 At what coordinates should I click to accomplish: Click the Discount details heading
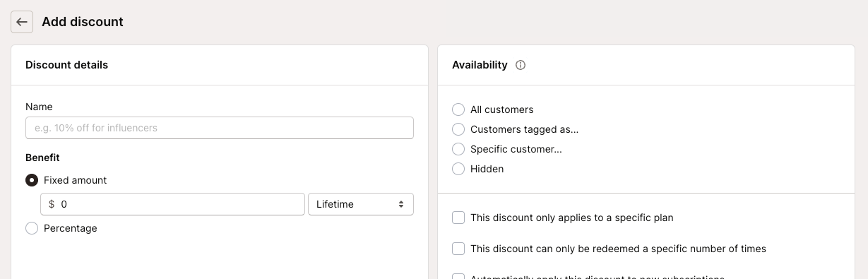[x=66, y=65]
